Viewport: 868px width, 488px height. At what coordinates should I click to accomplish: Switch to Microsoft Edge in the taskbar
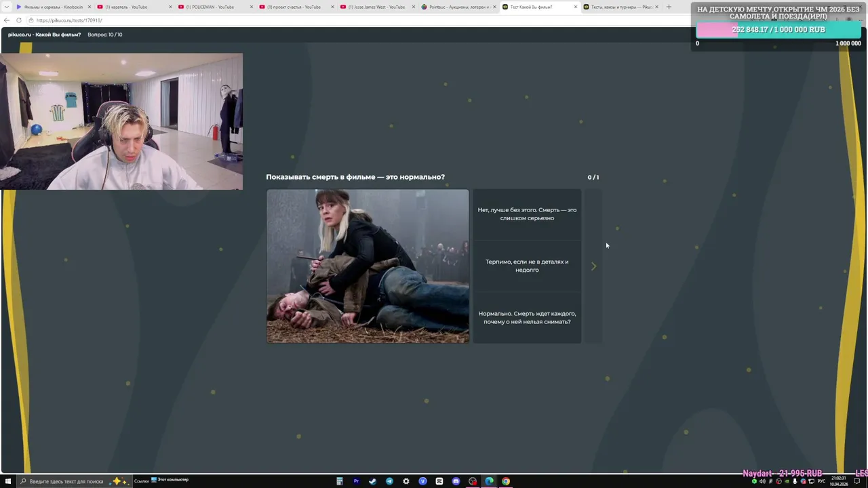point(489,481)
